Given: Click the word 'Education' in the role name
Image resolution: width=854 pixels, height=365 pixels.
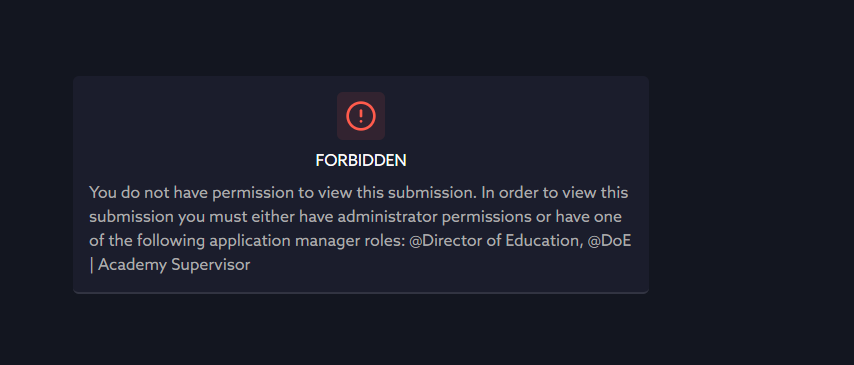Looking at the screenshot, I should tap(541, 241).
